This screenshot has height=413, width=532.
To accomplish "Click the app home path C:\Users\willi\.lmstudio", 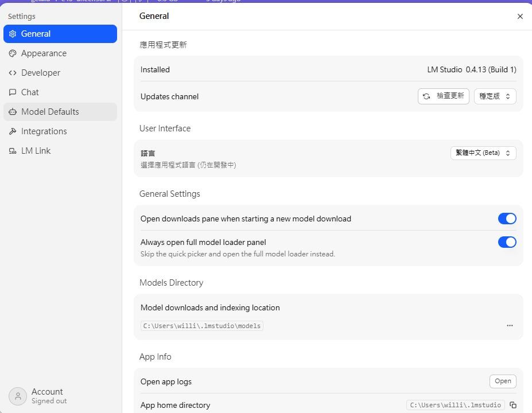I will click(455, 405).
